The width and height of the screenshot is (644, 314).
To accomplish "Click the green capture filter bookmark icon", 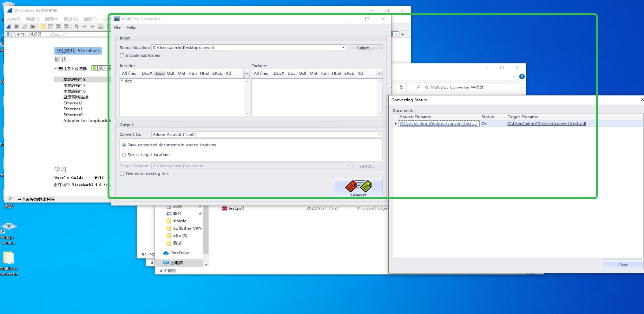I will coord(94,68).
